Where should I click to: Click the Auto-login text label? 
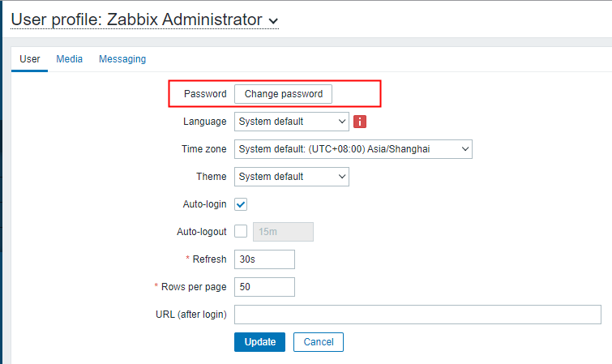tap(206, 204)
